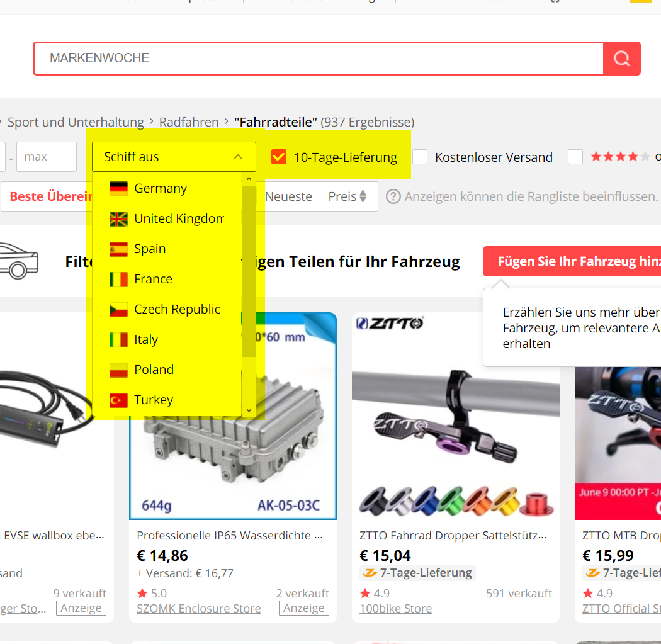Click the car outline icon

(x=18, y=261)
